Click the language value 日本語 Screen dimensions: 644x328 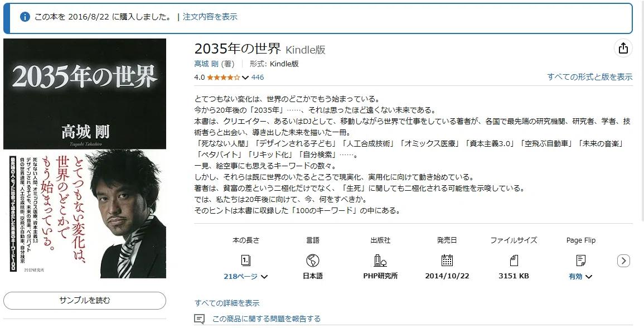click(313, 276)
